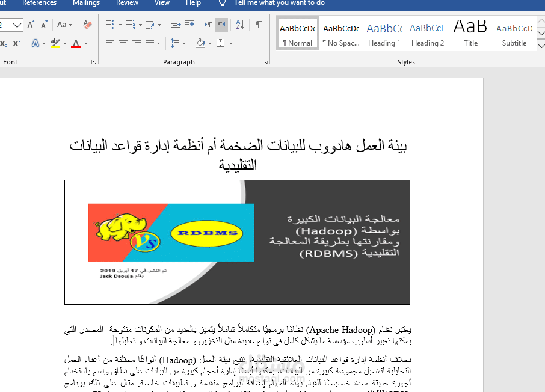Viewport: 545px width, 392px height.
Task: Open the Mailings tab
Action: [86, 3]
